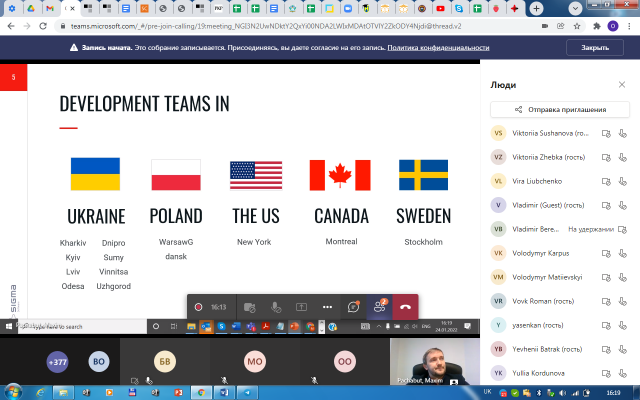The image size is (640, 400).
Task: Select the MO participant avatar tile
Action: click(255, 362)
